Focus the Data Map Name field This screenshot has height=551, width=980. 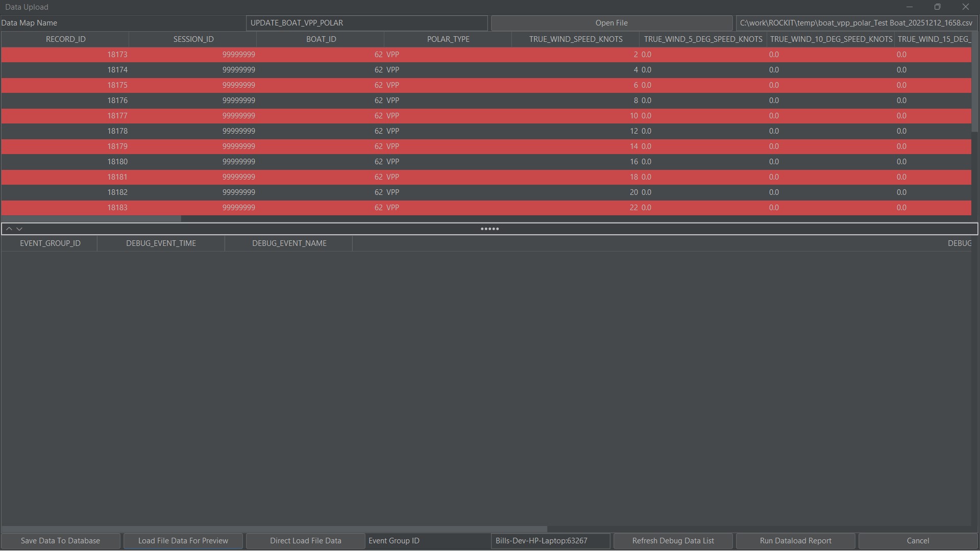(366, 23)
